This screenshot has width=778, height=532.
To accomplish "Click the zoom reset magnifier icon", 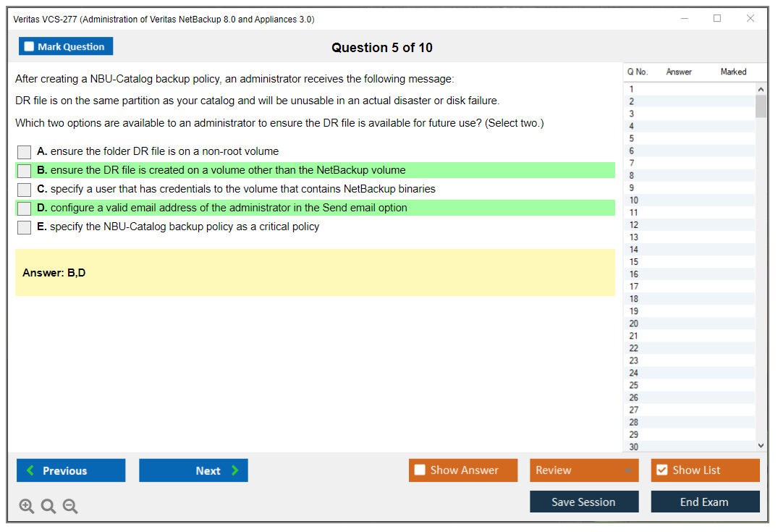I will (x=48, y=506).
